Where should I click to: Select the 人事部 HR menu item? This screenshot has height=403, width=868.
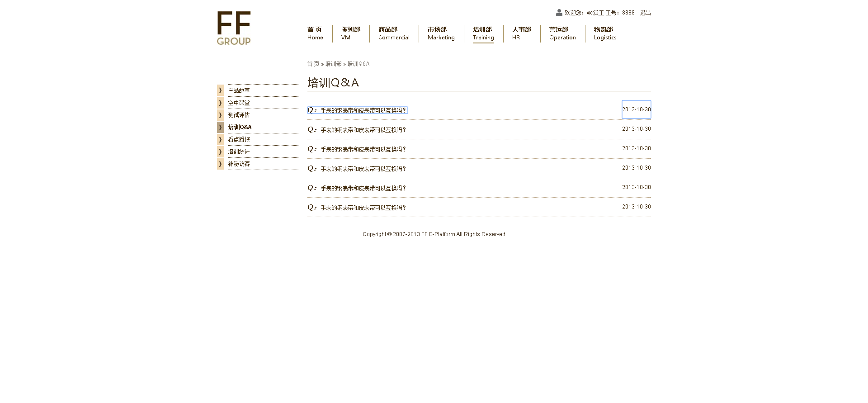pos(521,33)
